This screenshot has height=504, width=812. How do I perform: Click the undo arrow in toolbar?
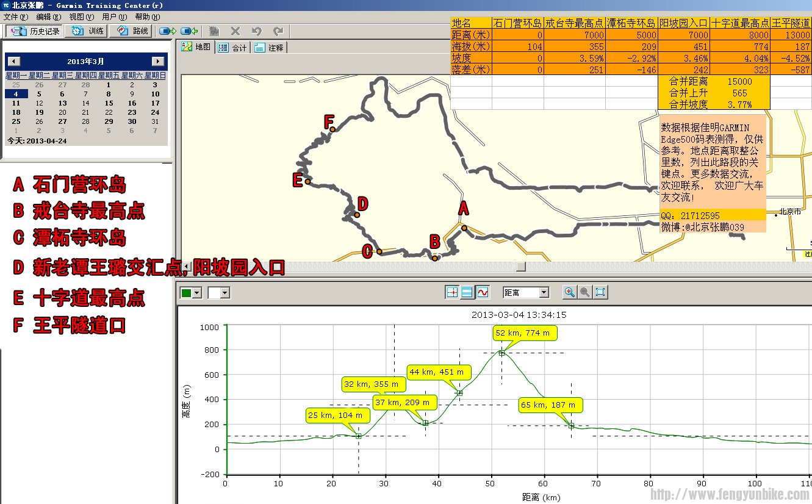(257, 31)
